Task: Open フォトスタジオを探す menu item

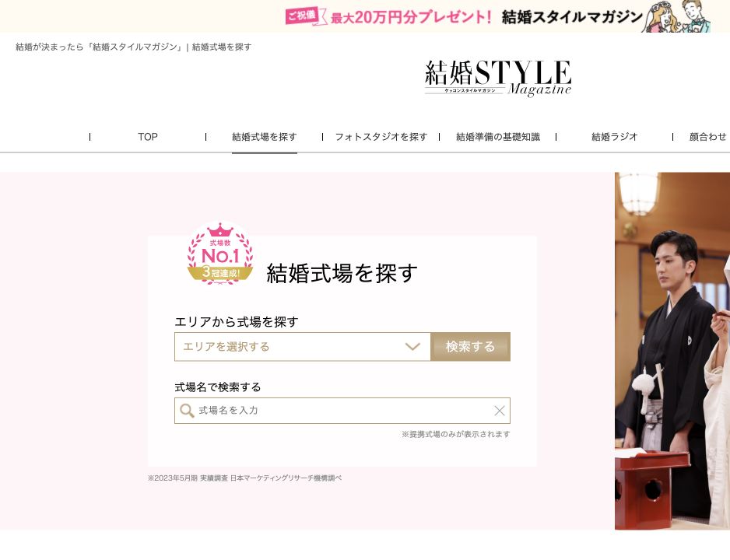Action: (x=381, y=137)
